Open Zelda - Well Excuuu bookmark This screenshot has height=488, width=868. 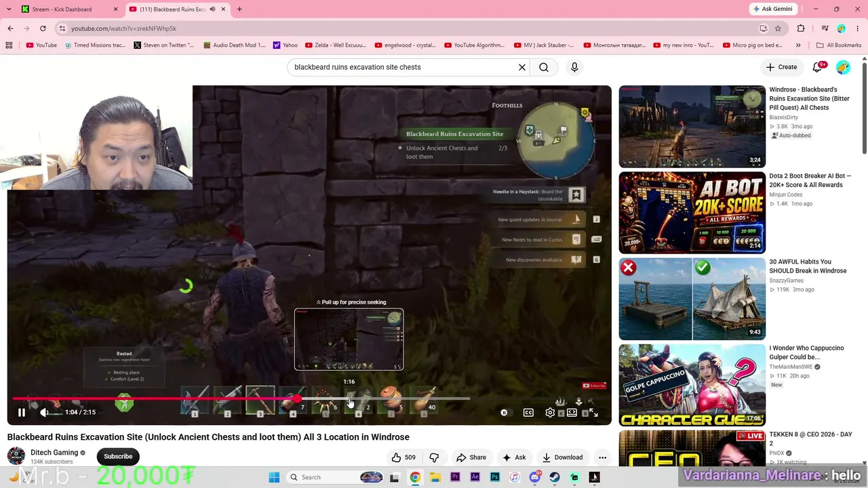pos(336,45)
